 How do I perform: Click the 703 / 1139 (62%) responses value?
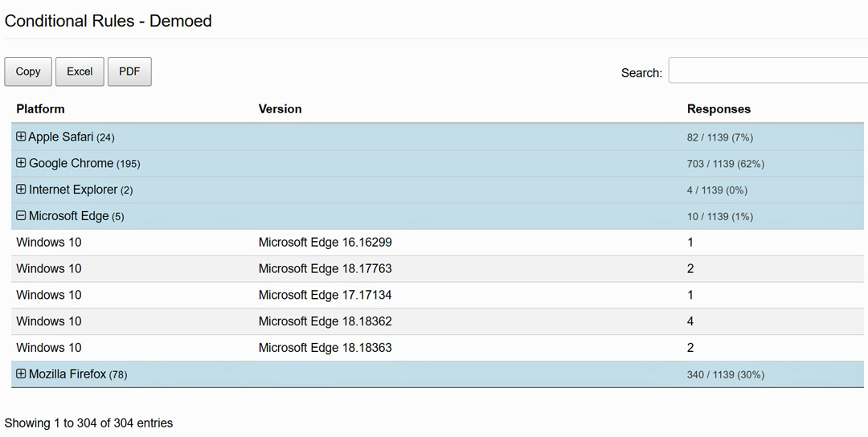[725, 165]
